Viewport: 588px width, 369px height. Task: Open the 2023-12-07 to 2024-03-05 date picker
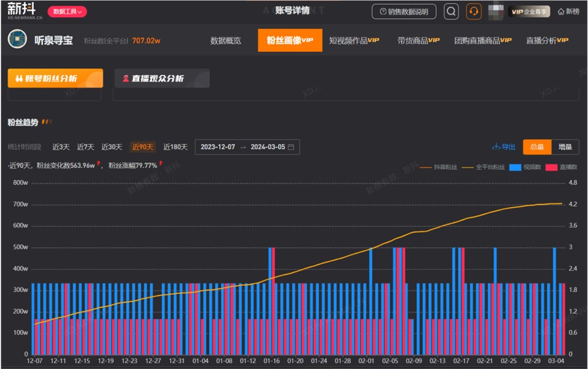[247, 147]
